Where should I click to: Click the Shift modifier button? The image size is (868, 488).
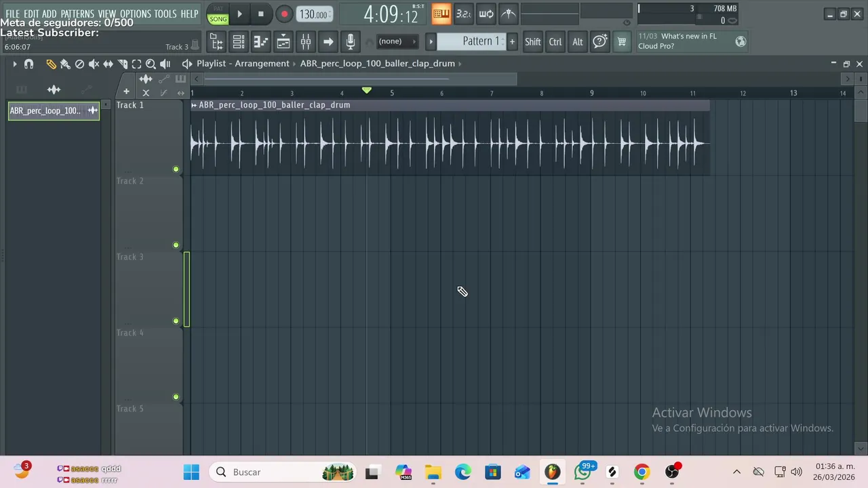(533, 42)
